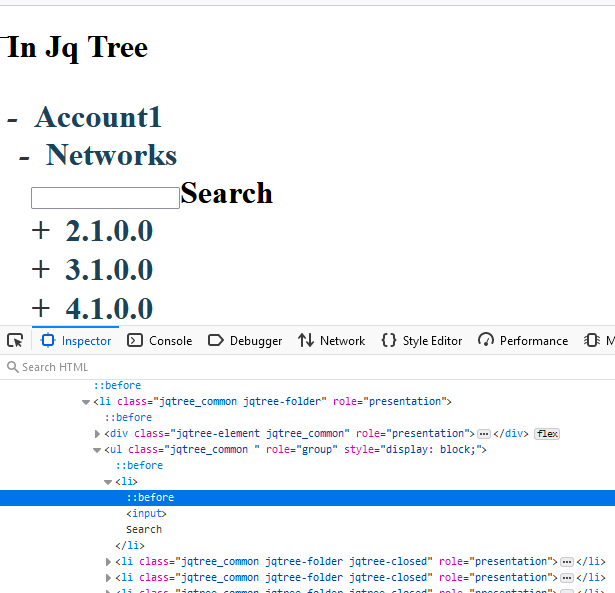This screenshot has height=593, width=615.
Task: Open the Network tab
Action: [331, 340]
